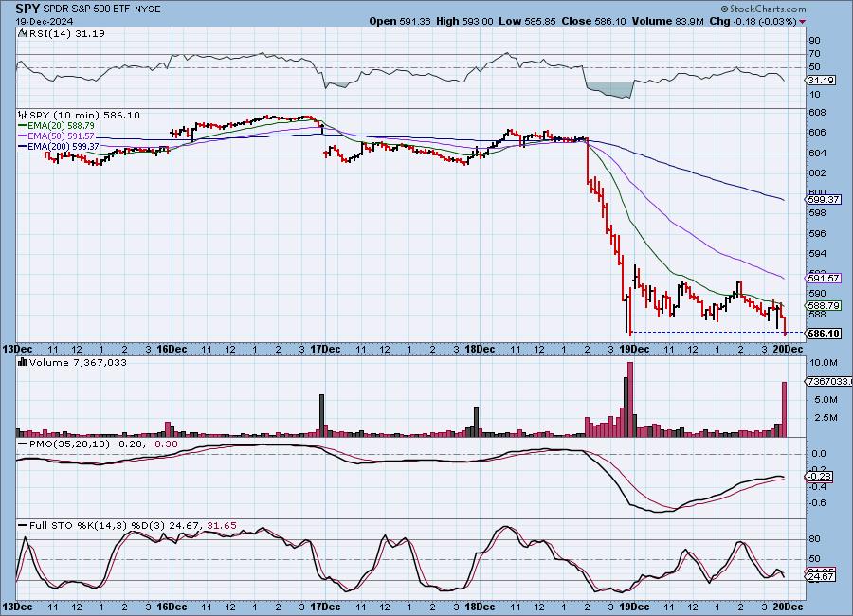Select the green EMA(20) legend line
Screen dimensions: 853x616
23,125
